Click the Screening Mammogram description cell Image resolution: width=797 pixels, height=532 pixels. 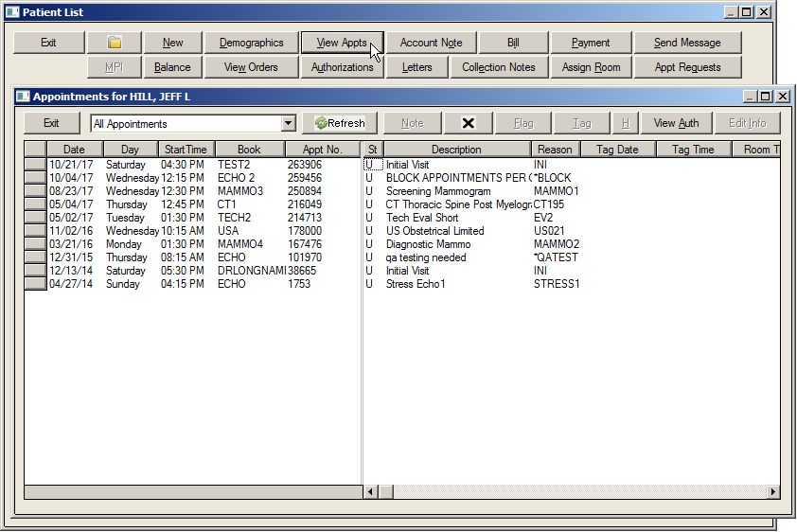click(438, 191)
